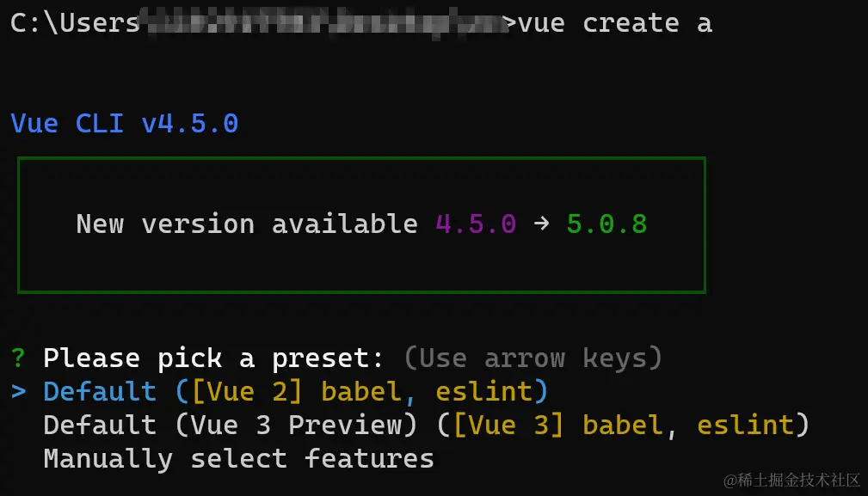Choose Manually select features option
Screen dimensions: 868x496
238,459
